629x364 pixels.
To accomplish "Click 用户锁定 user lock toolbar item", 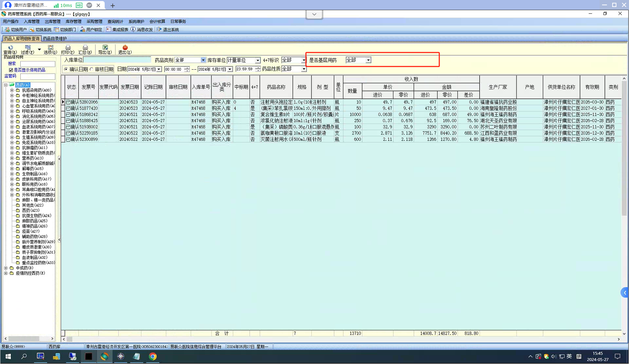I will pyautogui.click(x=91, y=30).
